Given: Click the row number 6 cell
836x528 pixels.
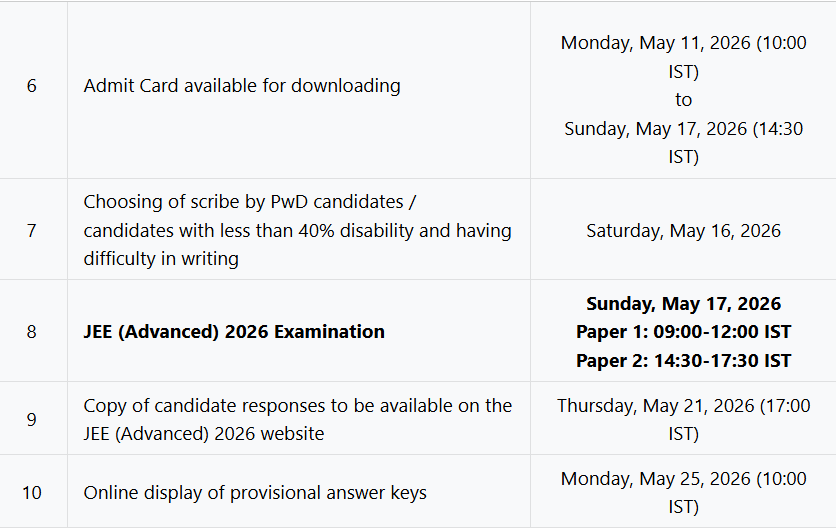Looking at the screenshot, I should pyautogui.click(x=32, y=86).
